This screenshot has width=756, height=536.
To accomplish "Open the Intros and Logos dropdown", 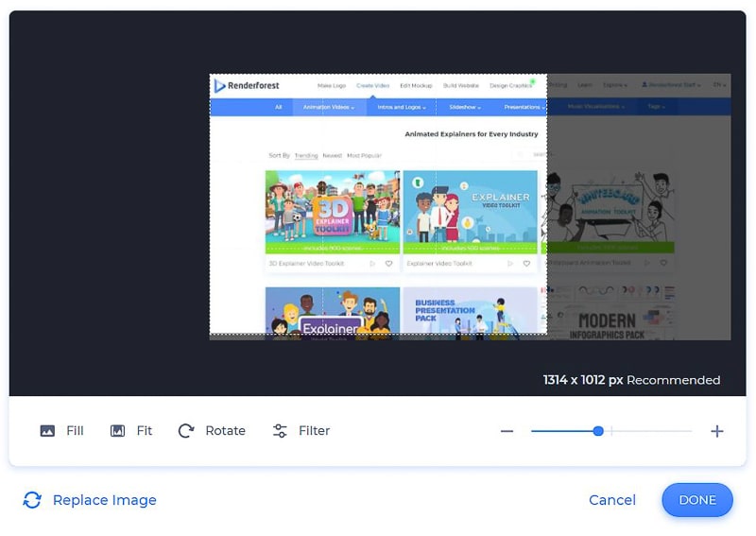I will coord(402,107).
